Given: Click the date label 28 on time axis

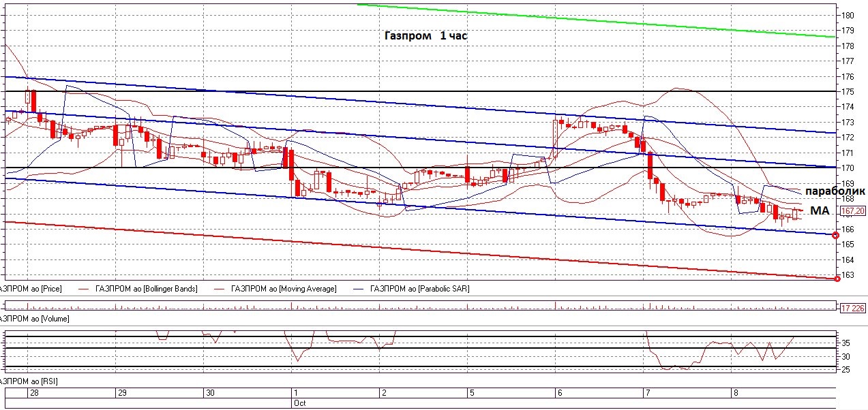Looking at the screenshot, I should [33, 393].
